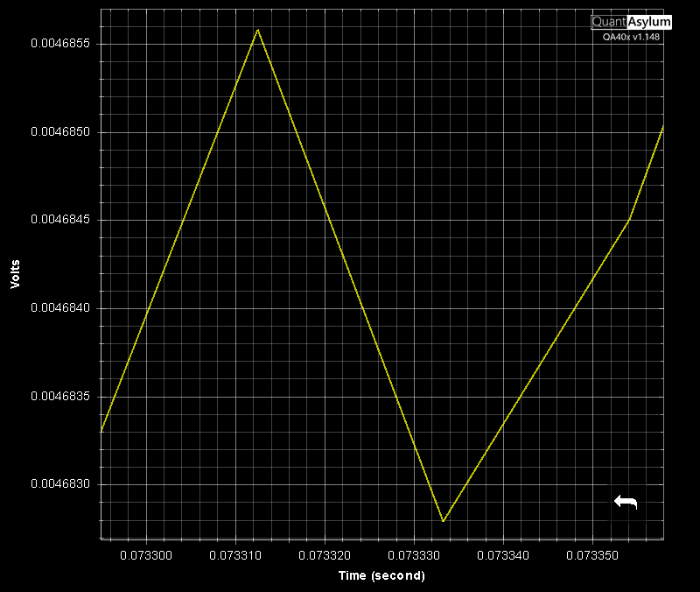Click the undo zoom arrow icon
Screen dimensions: 700x592
tap(626, 502)
